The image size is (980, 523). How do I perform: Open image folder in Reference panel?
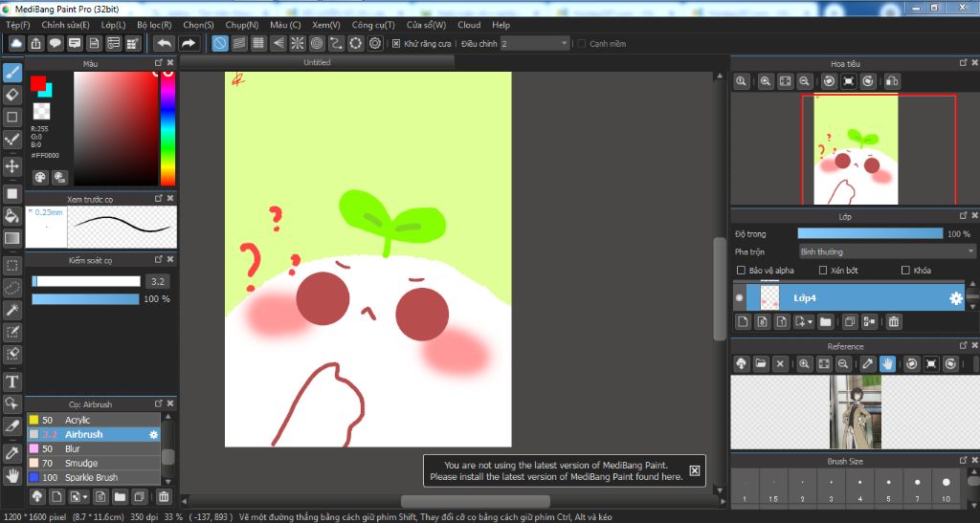761,364
